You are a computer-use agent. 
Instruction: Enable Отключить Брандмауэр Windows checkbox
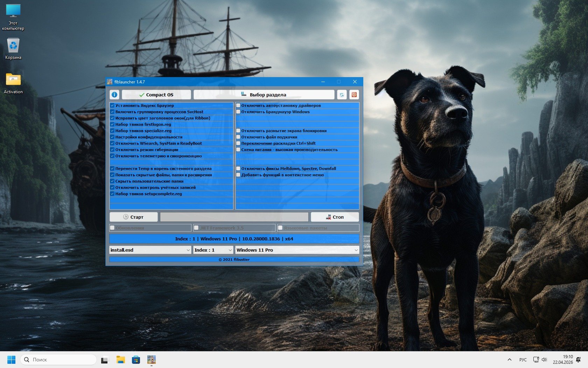click(x=238, y=112)
